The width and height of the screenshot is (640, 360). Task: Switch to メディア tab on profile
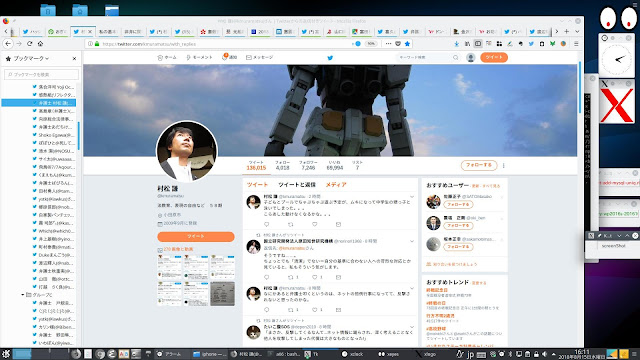[336, 185]
